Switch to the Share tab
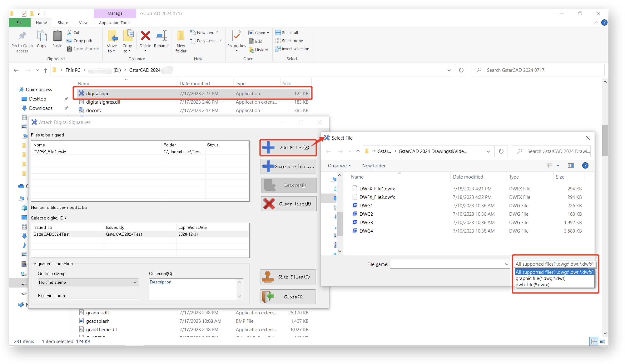The image size is (625, 364). point(63,23)
